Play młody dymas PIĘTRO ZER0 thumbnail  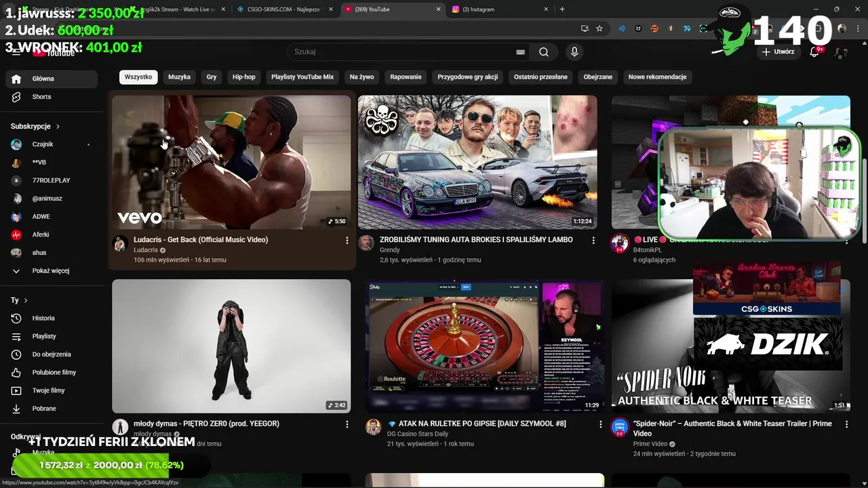coord(231,346)
